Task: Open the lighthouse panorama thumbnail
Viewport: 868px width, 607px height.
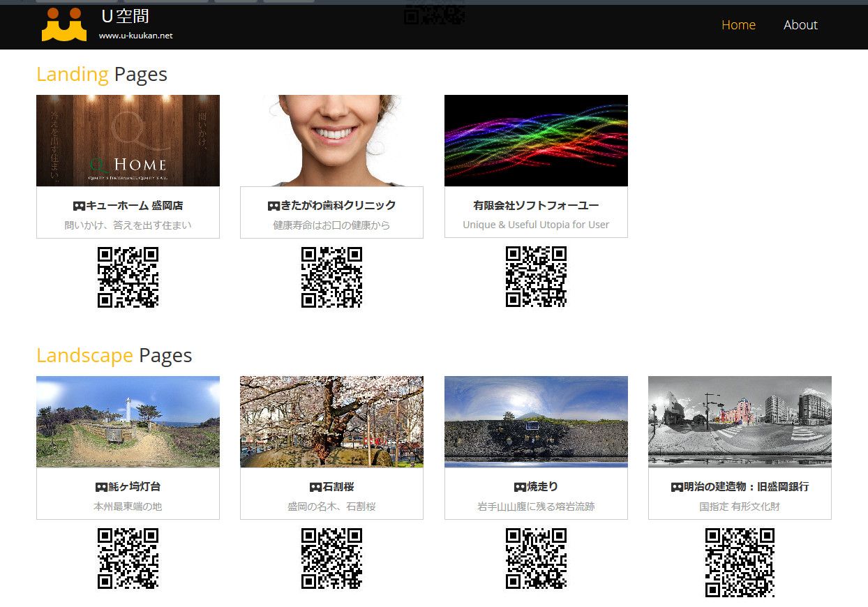Action: coord(128,421)
